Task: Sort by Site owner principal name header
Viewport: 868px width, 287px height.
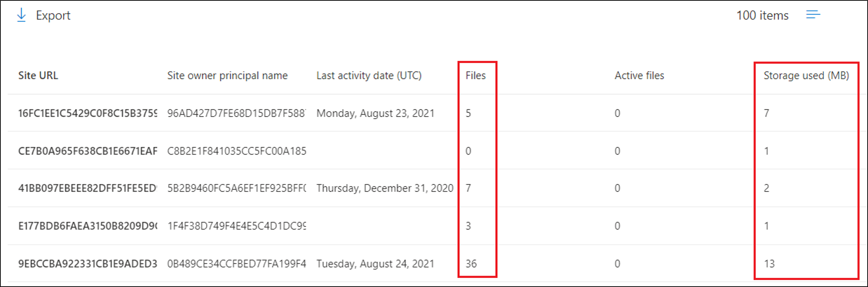Action: (227, 76)
